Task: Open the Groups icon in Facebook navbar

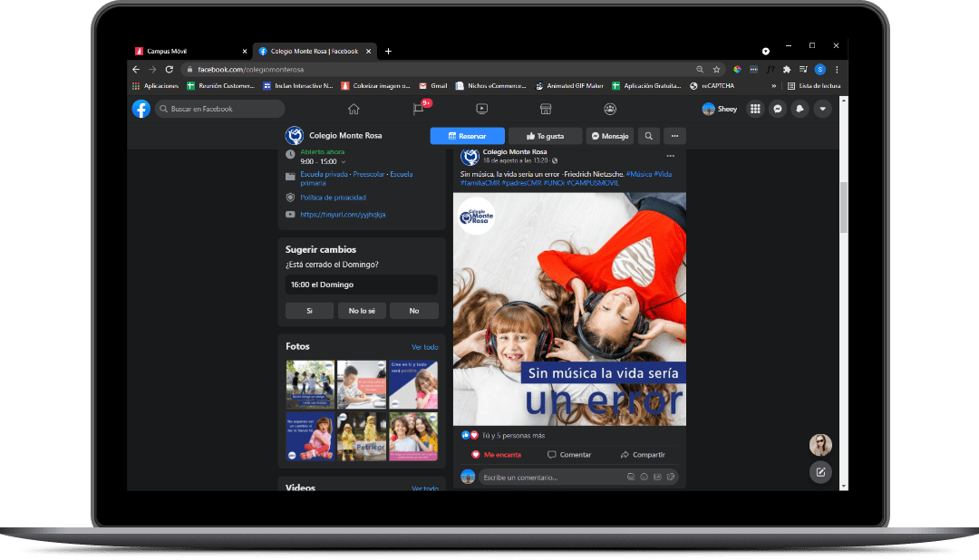Action: 610,109
